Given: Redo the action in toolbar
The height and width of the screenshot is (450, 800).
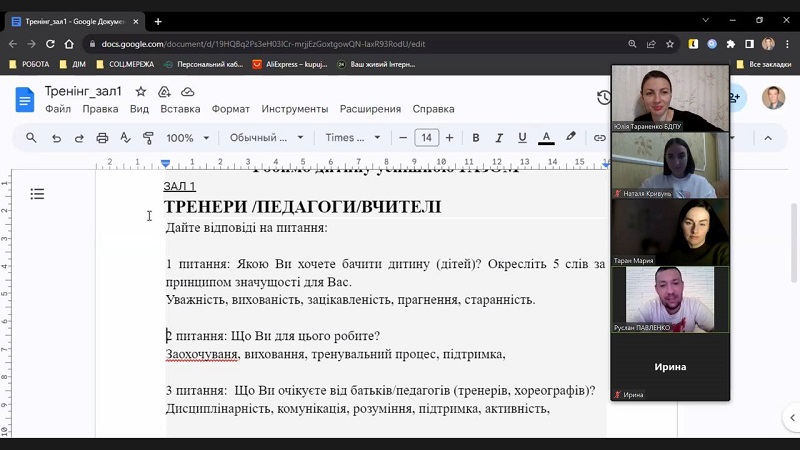Looking at the screenshot, I should (79, 138).
